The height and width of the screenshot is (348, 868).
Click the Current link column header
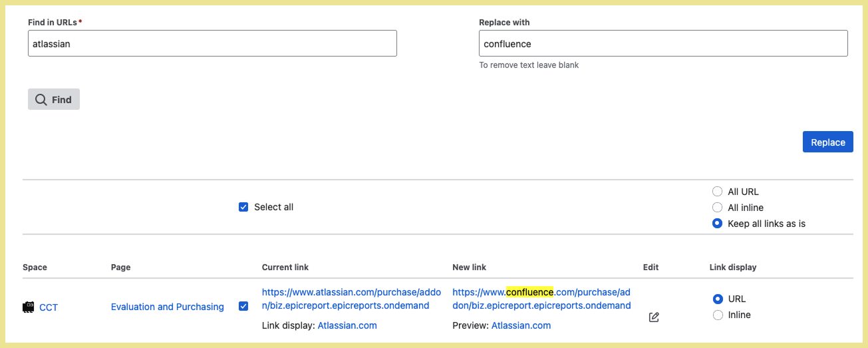tap(285, 267)
